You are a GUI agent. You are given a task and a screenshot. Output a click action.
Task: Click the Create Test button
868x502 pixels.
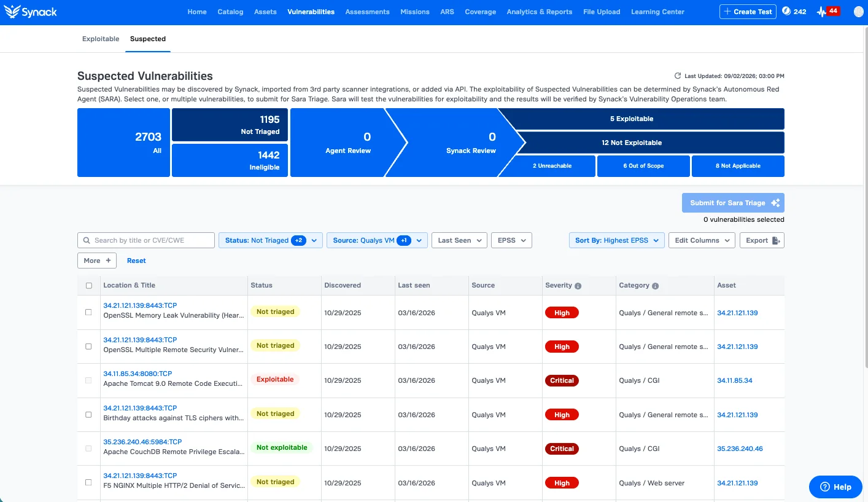(x=748, y=12)
